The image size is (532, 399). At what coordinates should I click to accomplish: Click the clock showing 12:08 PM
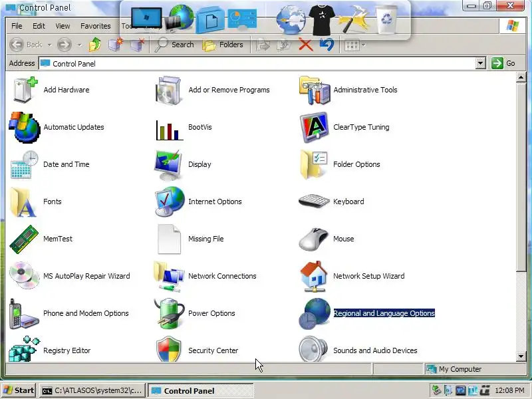pyautogui.click(x=509, y=390)
